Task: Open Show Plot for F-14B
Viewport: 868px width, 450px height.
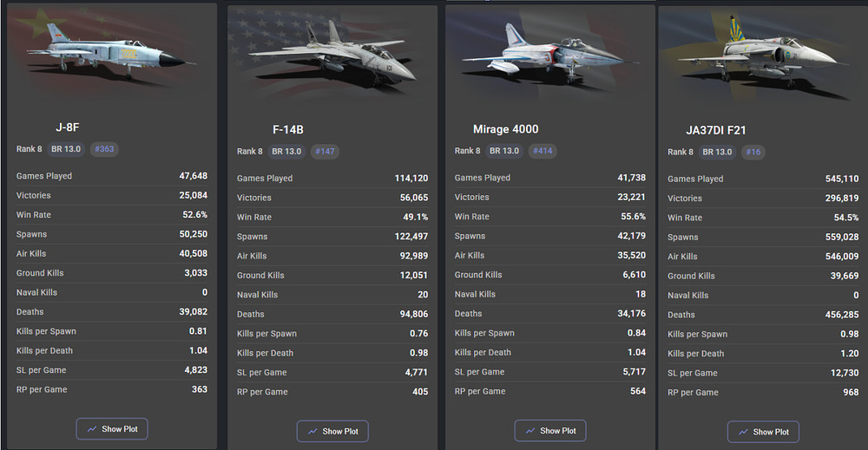Action: (x=332, y=431)
